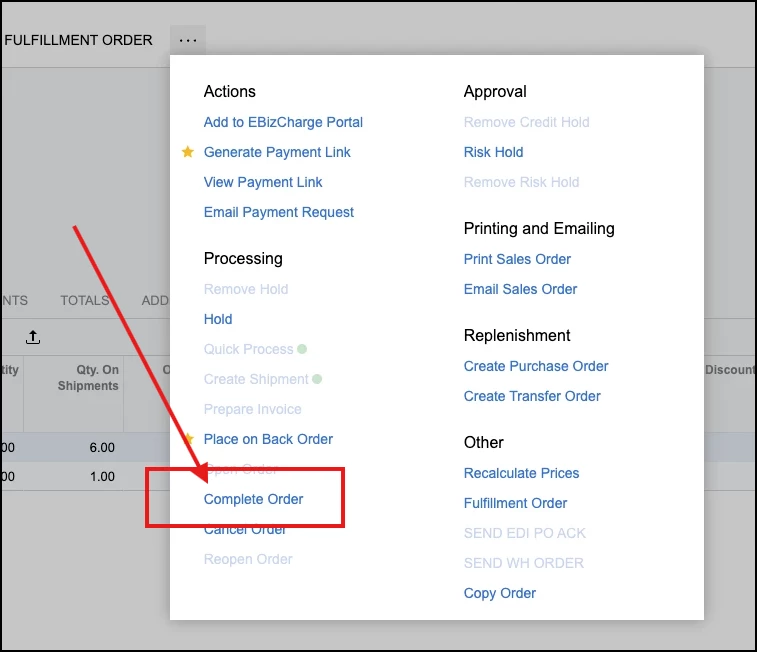Choose Print Sales Order
Image resolution: width=757 pixels, height=652 pixels.
517,259
